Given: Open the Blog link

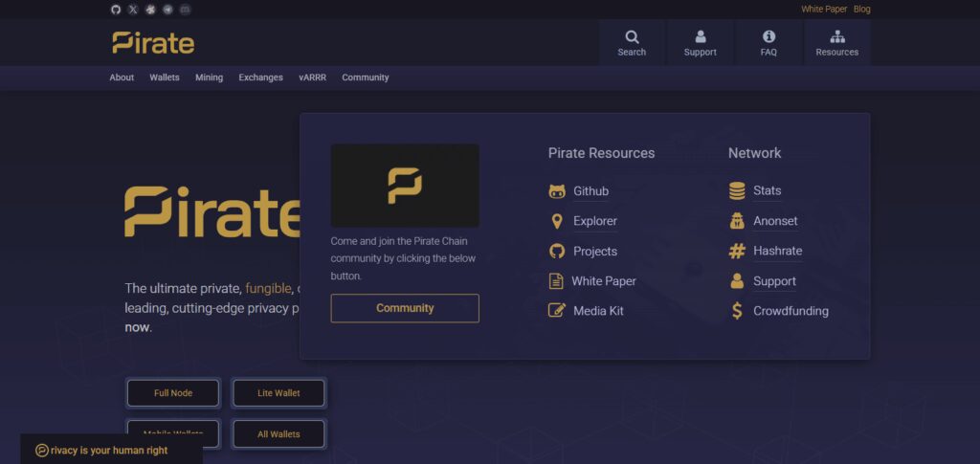Looking at the screenshot, I should (862, 10).
